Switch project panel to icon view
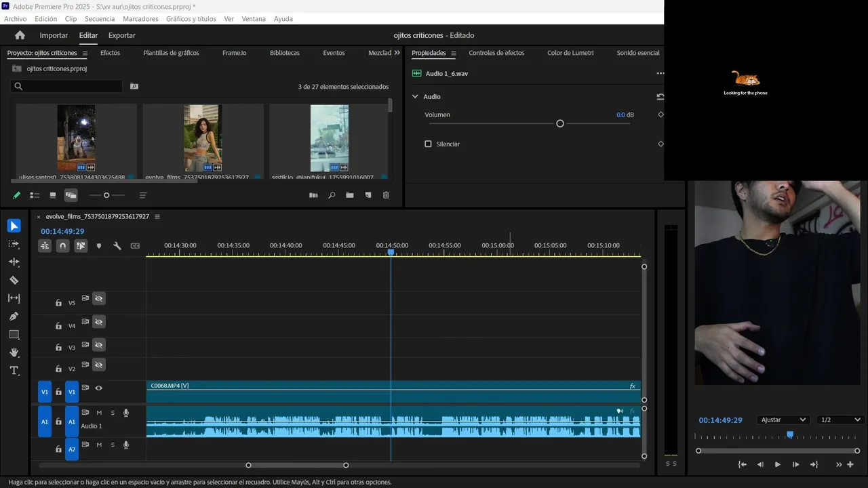 [53, 195]
